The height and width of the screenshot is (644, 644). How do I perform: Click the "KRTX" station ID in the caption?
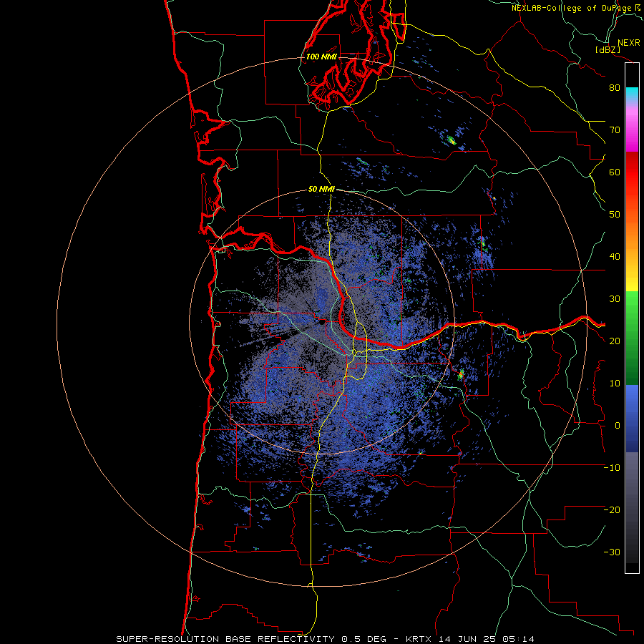[419, 639]
